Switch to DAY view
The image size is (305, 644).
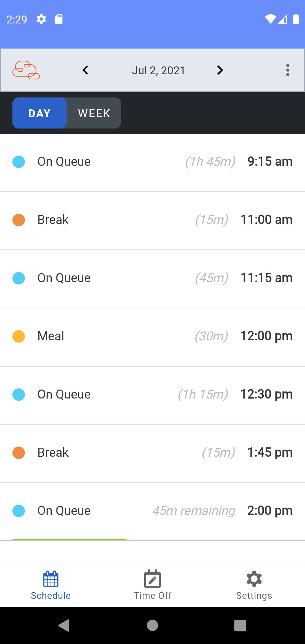click(40, 113)
